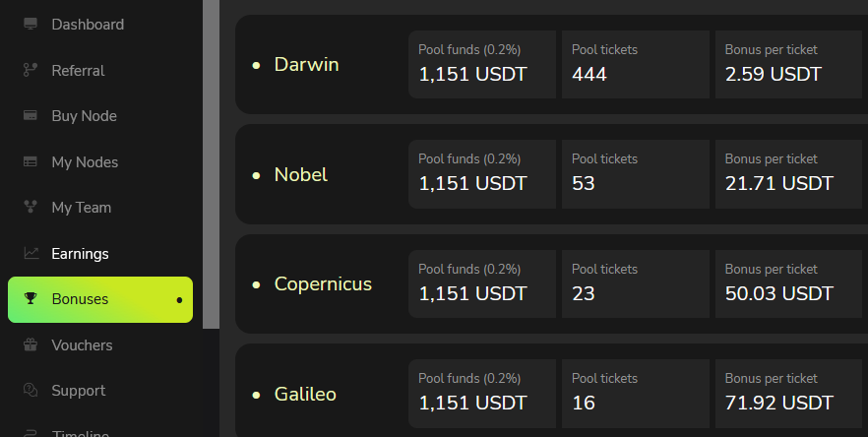
Task: Click the Earnings chart icon
Action: [31, 253]
